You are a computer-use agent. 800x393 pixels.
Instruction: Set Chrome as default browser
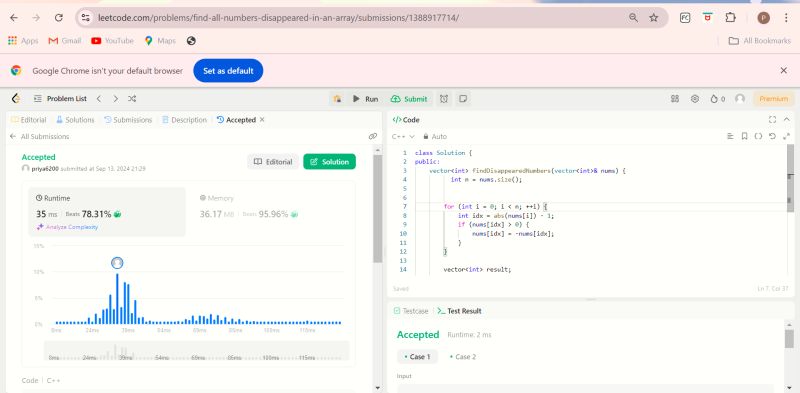point(228,71)
